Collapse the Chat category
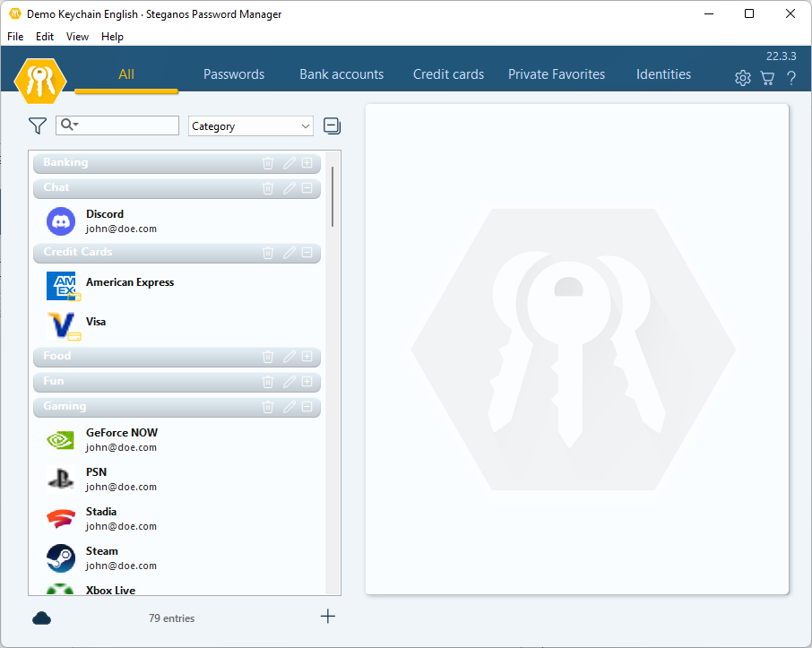 tap(307, 188)
